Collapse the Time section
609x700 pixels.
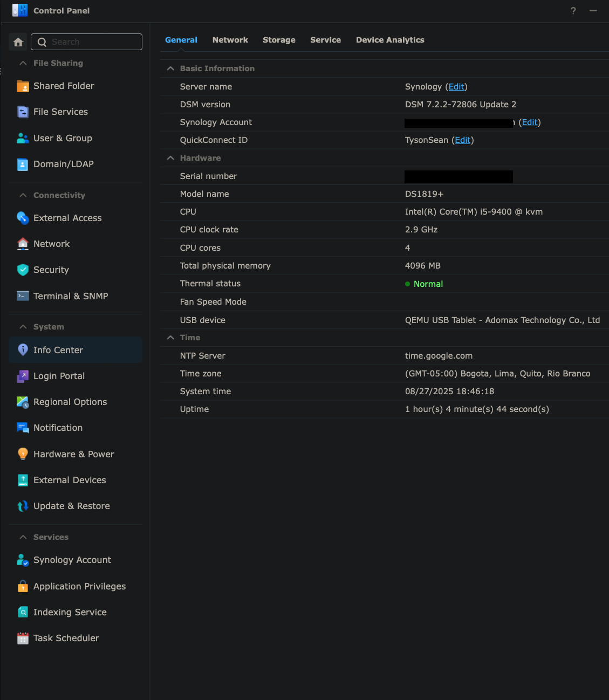click(x=170, y=338)
